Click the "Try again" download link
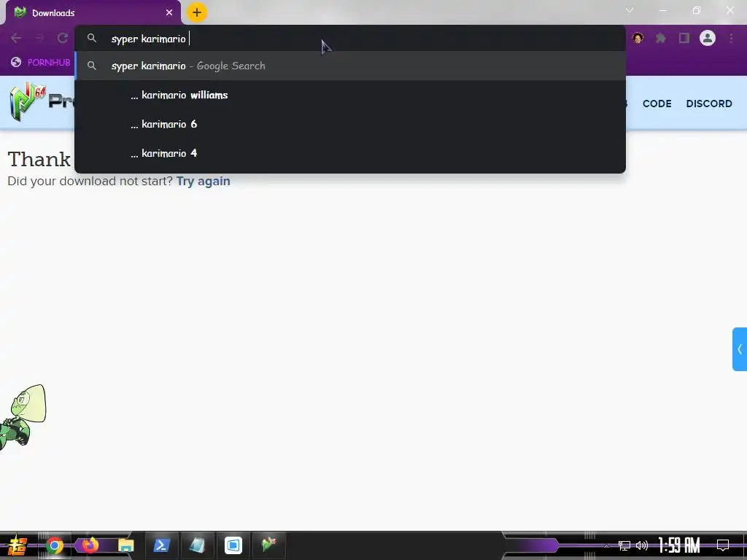Viewport: 747px width, 560px height. (x=204, y=182)
